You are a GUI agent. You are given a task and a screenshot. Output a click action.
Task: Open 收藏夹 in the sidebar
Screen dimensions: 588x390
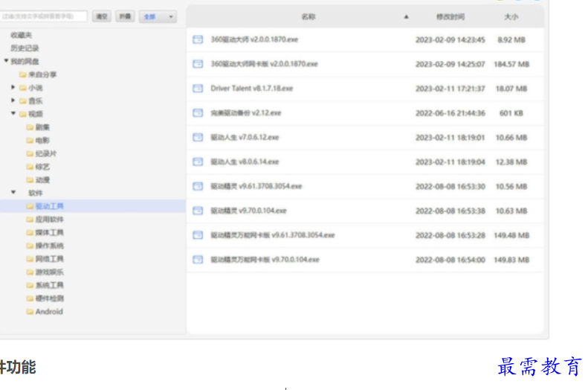coord(22,35)
